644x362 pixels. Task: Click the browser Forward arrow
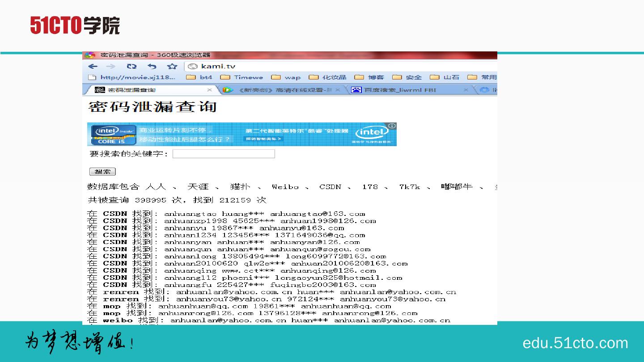110,66
